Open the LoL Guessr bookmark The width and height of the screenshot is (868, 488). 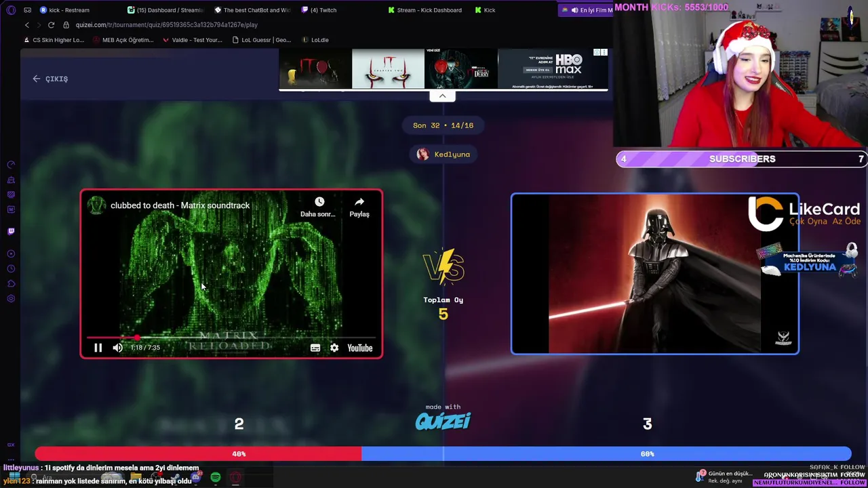click(261, 40)
